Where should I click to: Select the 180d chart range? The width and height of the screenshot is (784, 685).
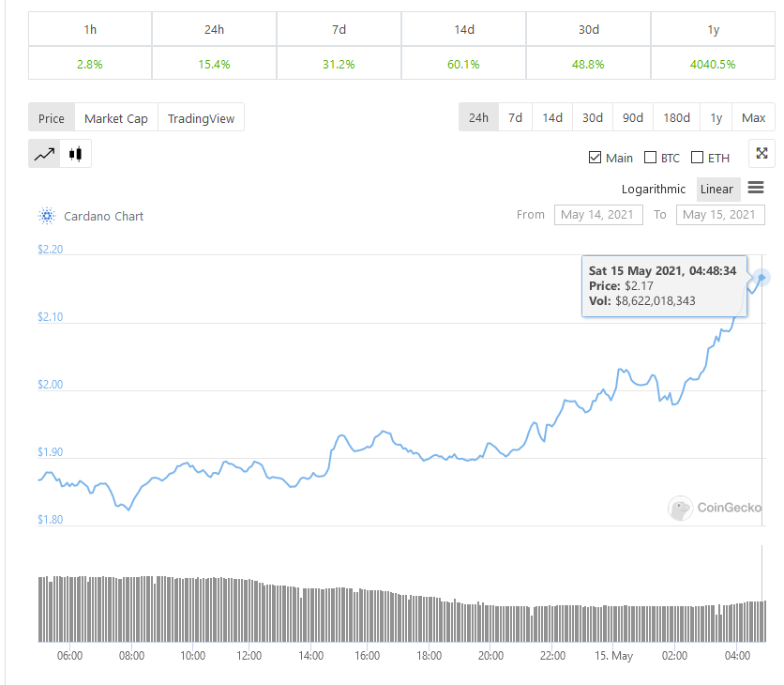tap(676, 117)
